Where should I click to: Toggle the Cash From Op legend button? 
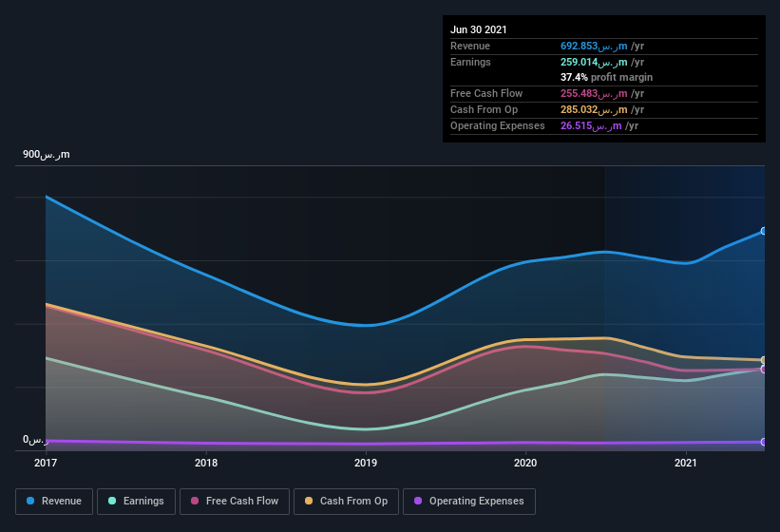[346, 502]
